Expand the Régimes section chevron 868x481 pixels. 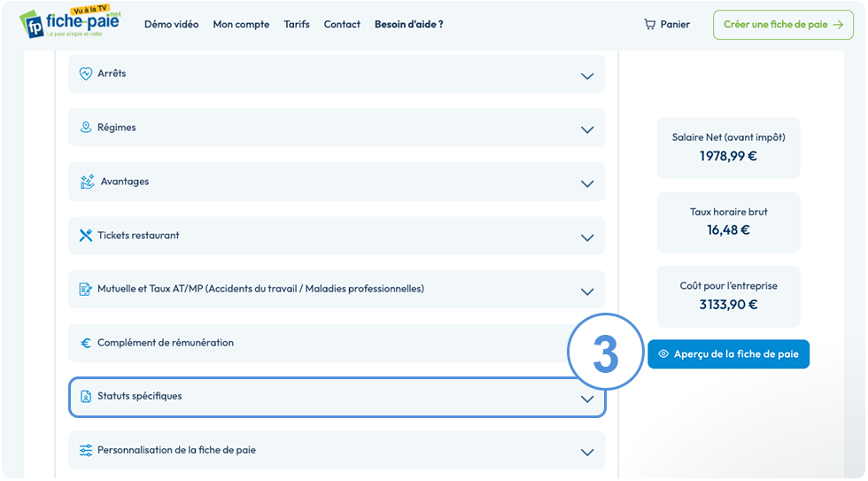tap(587, 129)
